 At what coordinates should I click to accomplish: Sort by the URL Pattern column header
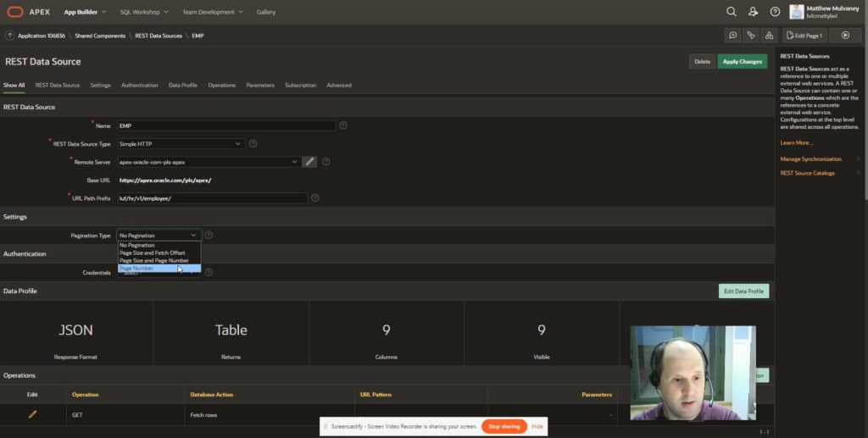(x=376, y=394)
